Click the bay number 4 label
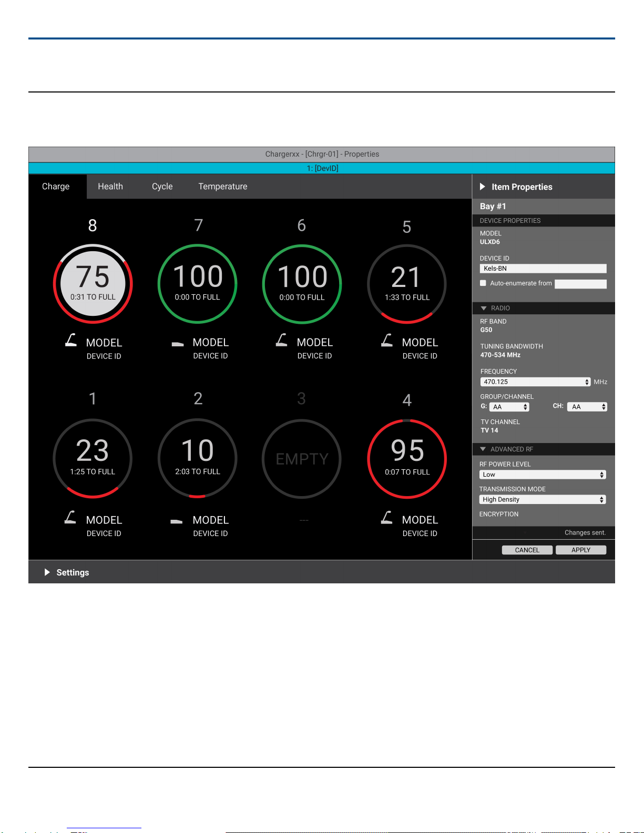This screenshot has width=644, height=833. pos(407,400)
